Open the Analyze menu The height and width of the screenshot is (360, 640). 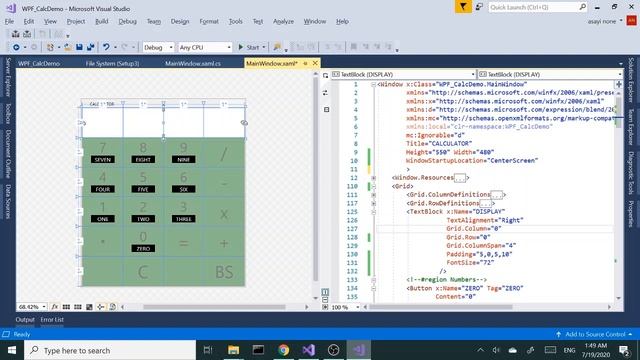coord(283,21)
